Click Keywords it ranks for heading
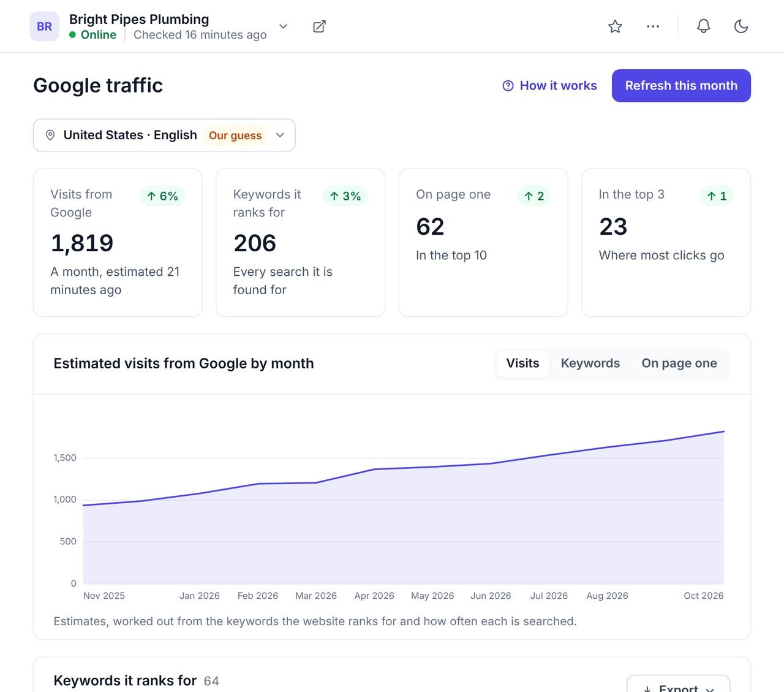 [x=125, y=681]
